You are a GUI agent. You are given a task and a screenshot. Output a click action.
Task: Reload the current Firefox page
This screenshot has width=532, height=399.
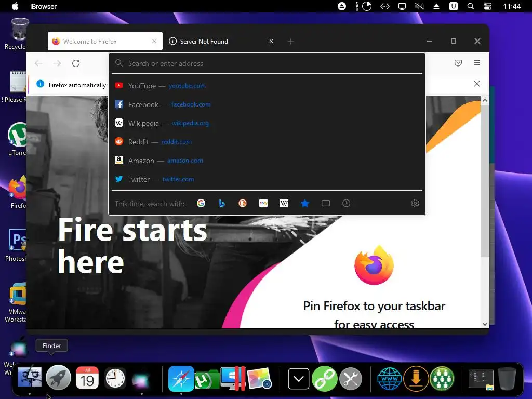76,63
